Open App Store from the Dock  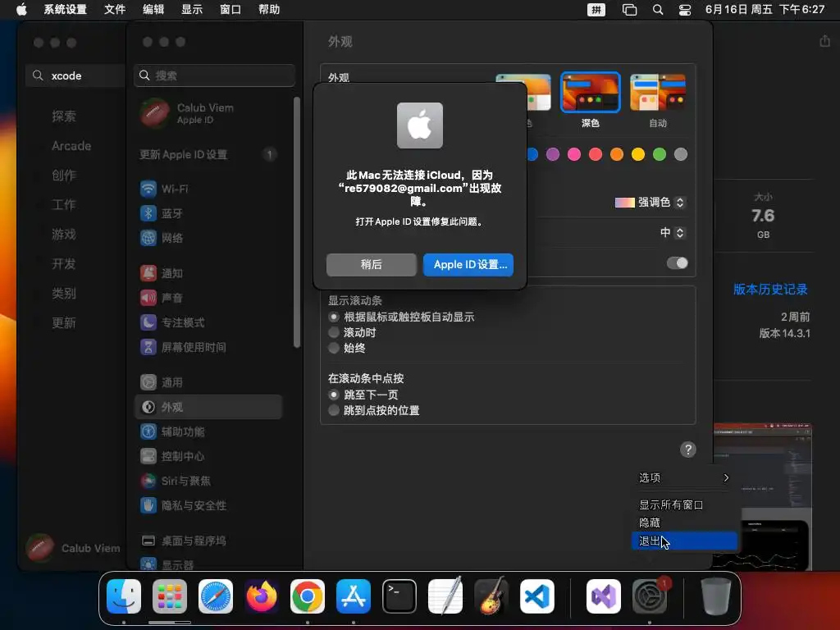click(354, 596)
